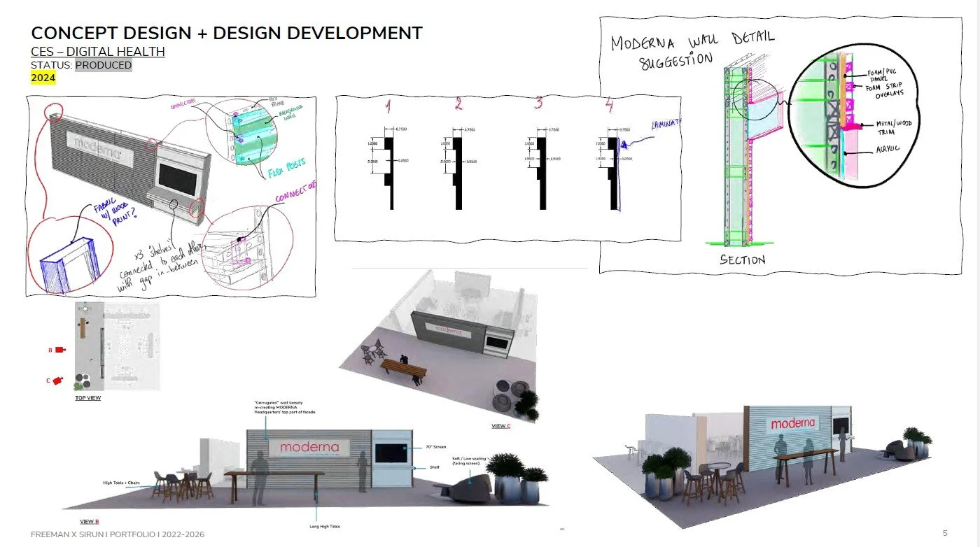Click page number 5 in the footer
Screen dimensions: 980x547
pyautogui.click(x=945, y=534)
